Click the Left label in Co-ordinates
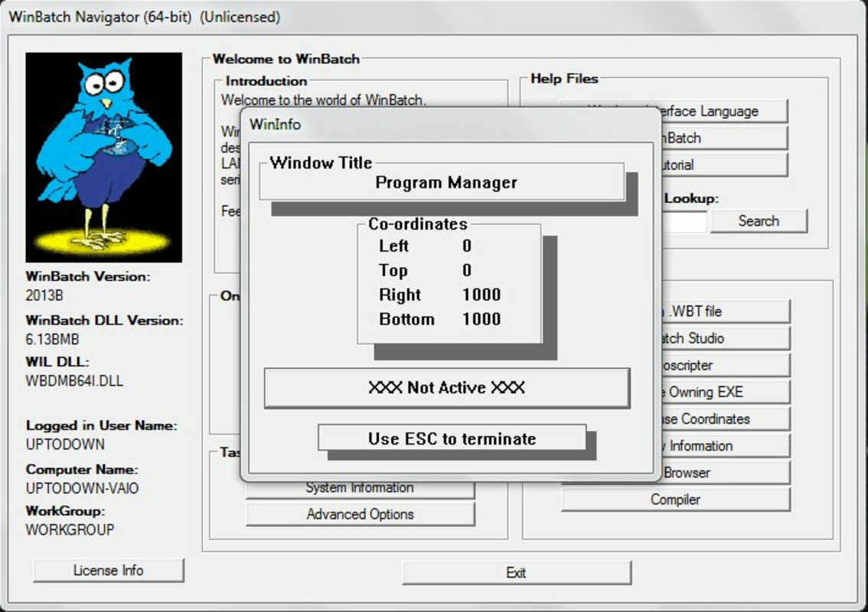The image size is (868, 612). point(393,246)
